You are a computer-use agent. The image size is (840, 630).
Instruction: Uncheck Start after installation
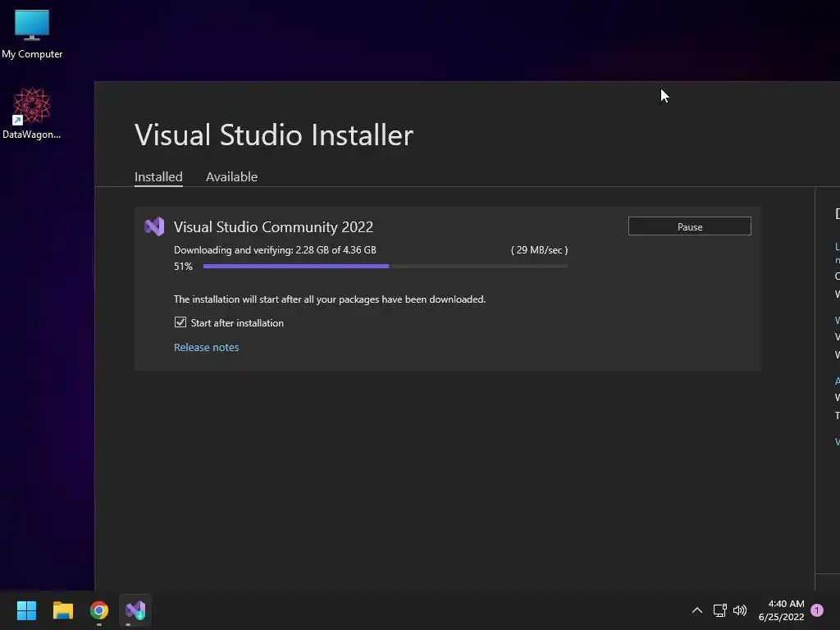tap(180, 322)
